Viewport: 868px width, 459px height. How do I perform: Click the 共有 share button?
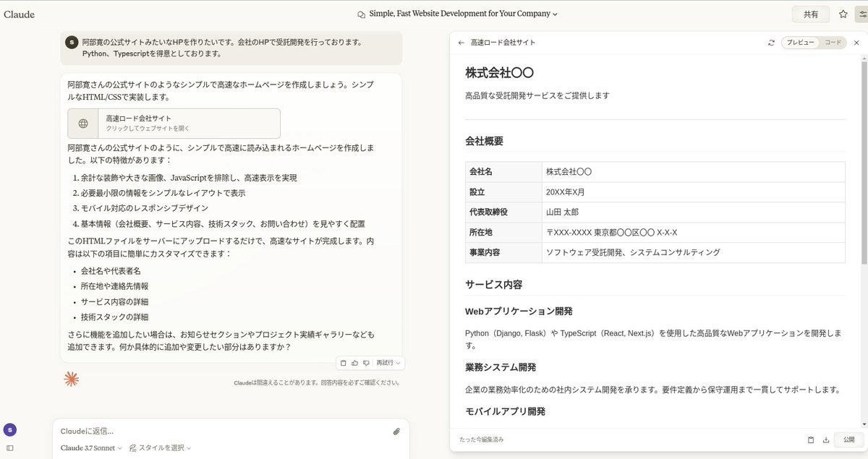[811, 14]
